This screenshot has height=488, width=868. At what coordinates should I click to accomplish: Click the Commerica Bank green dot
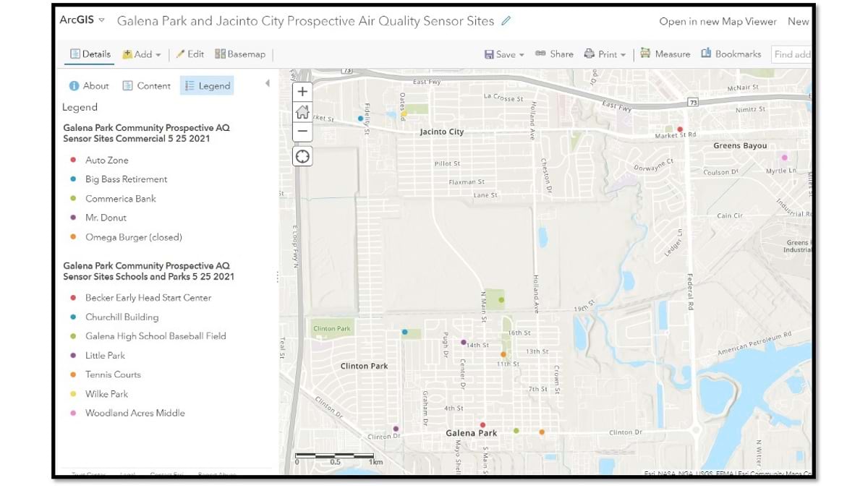click(73, 199)
